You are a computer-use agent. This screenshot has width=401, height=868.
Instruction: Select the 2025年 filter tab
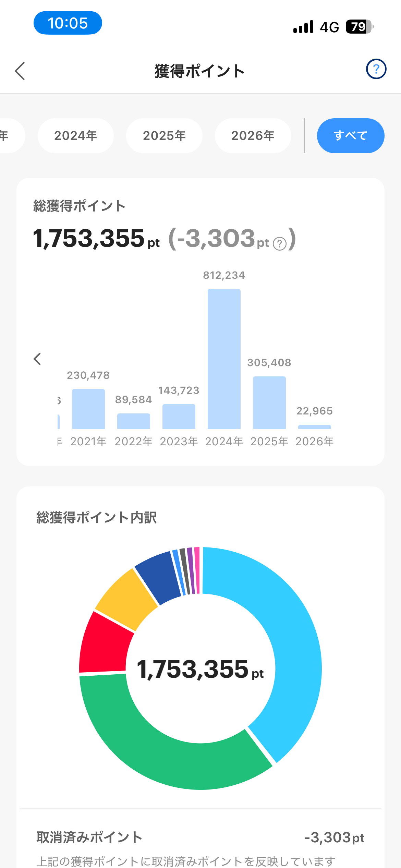tap(164, 136)
